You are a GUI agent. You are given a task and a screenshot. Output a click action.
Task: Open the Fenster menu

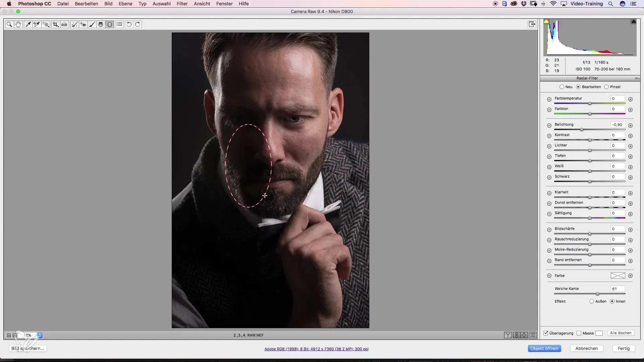224,4
